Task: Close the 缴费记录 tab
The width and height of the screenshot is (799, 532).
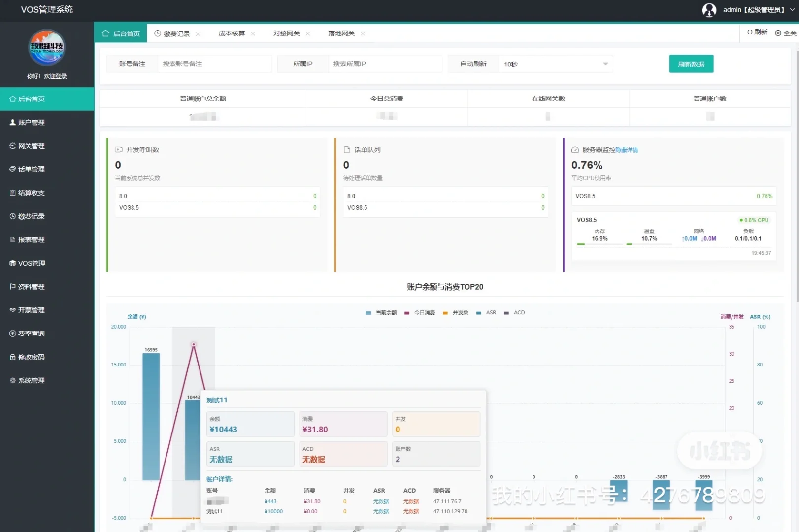Action: pyautogui.click(x=198, y=34)
